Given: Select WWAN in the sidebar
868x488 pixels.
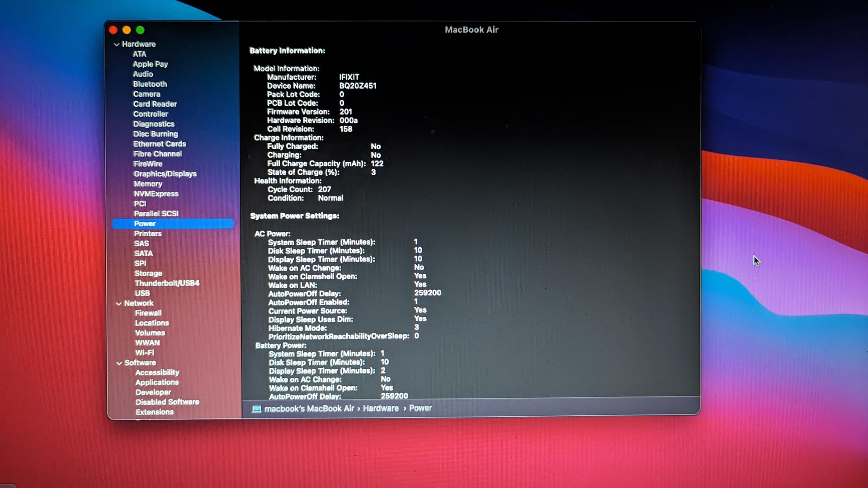Looking at the screenshot, I should [147, 343].
